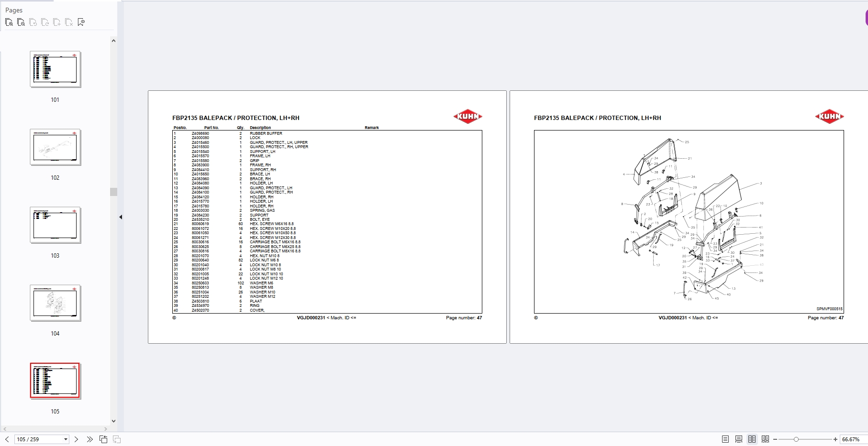Click the exploded parts diagram
The width and height of the screenshot is (868, 446).
coord(692,220)
